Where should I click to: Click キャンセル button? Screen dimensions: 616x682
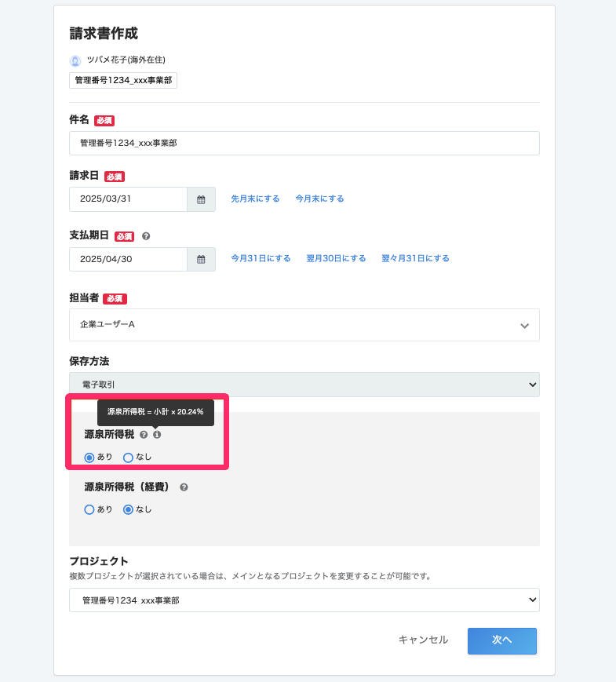click(423, 640)
